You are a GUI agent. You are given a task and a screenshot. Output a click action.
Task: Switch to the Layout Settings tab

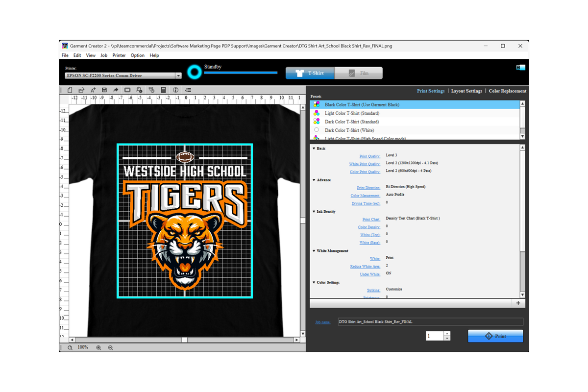[x=466, y=91]
